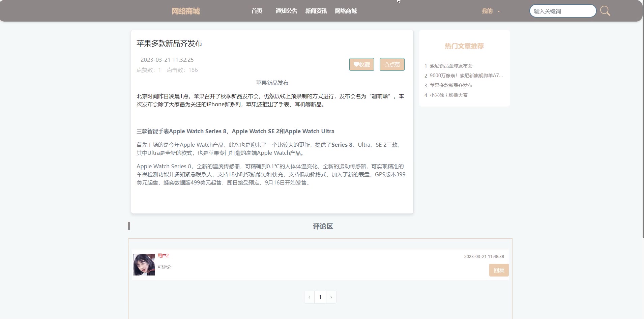Screen dimensions: 644x319
Task: Open the 首页 home menu item
Action: point(257,11)
